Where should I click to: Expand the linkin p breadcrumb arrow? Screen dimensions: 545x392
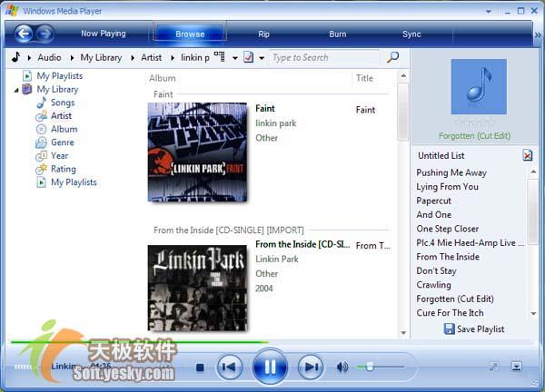173,58
